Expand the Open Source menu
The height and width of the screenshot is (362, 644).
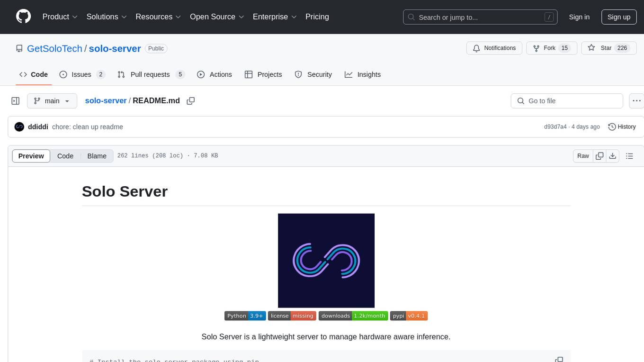click(217, 17)
